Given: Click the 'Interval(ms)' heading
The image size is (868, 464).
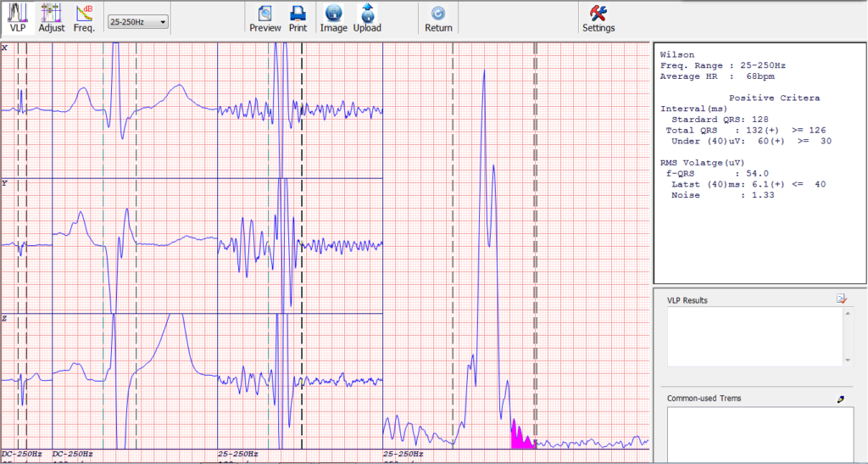Looking at the screenshot, I should 693,109.
